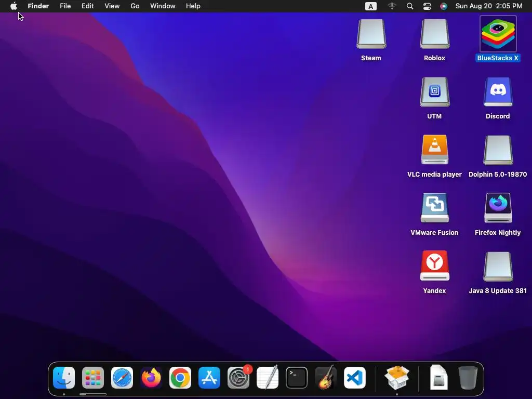The height and width of the screenshot is (399, 532).
Task: Open the Finder menu
Action: (38, 6)
